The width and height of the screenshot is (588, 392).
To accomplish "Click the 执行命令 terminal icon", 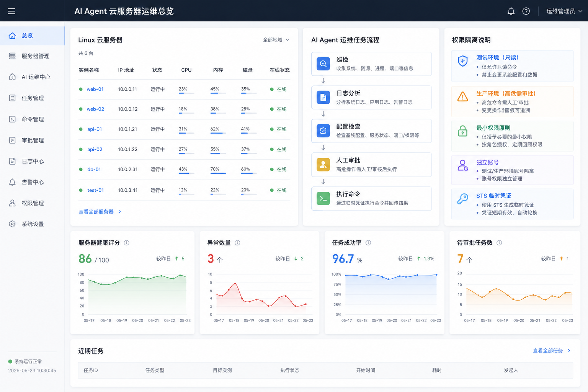I will click(323, 198).
